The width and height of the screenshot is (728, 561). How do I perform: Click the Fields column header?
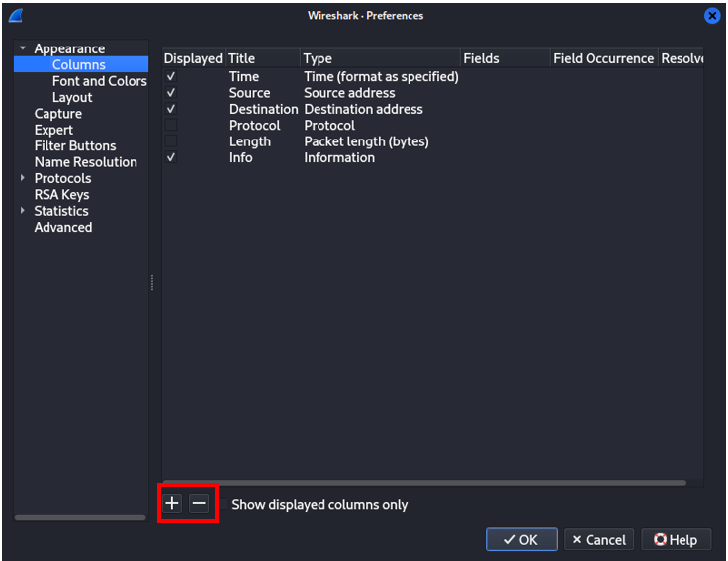pyautogui.click(x=505, y=58)
